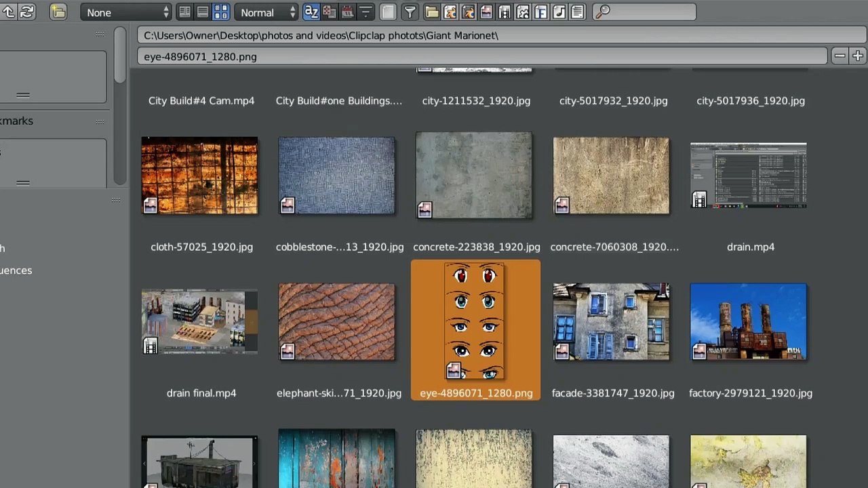This screenshot has width=868, height=488.
Task: Select the teal painted wood thumbnail in bottom row
Action: pos(336,458)
